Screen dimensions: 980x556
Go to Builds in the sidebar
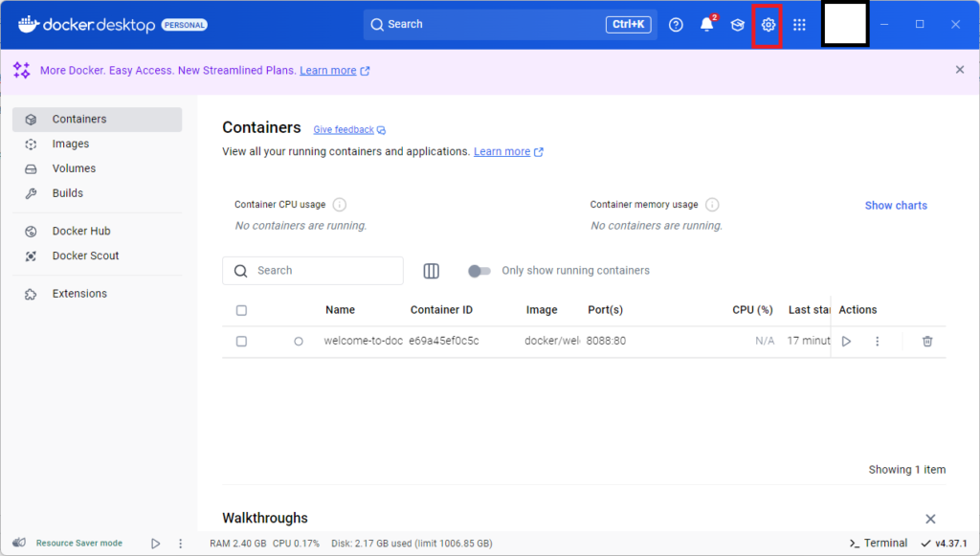(97, 193)
